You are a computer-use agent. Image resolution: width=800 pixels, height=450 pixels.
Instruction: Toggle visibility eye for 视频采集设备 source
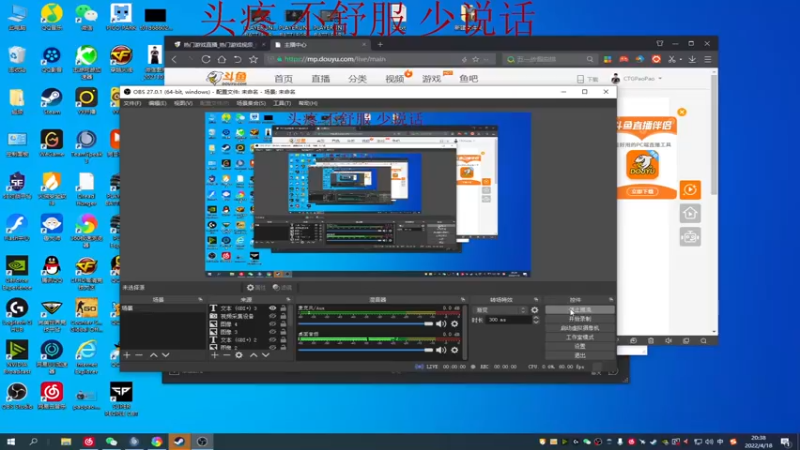pyautogui.click(x=272, y=316)
